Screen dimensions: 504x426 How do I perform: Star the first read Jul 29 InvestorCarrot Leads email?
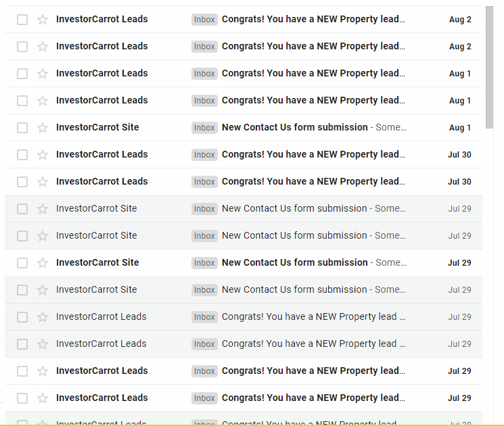tap(43, 316)
